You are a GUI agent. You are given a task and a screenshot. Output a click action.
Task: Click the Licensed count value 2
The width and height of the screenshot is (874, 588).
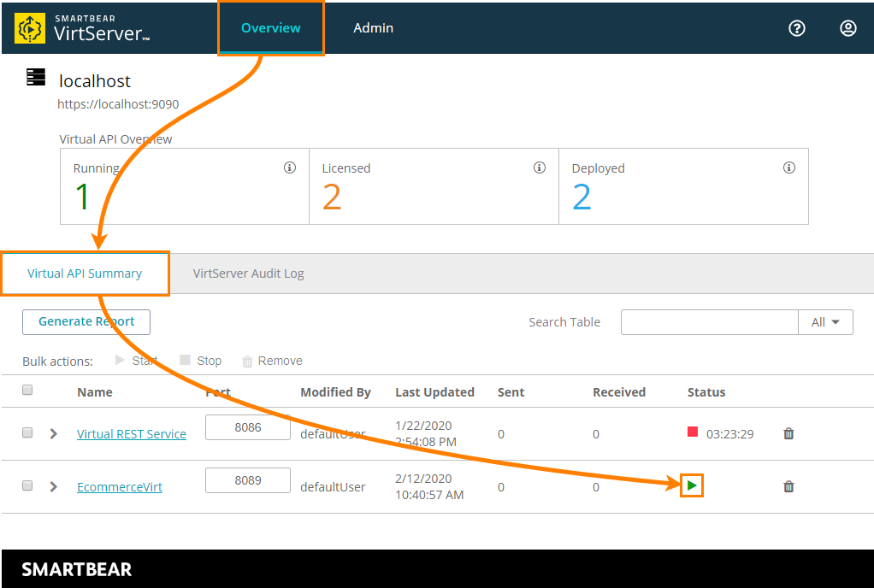(x=332, y=197)
